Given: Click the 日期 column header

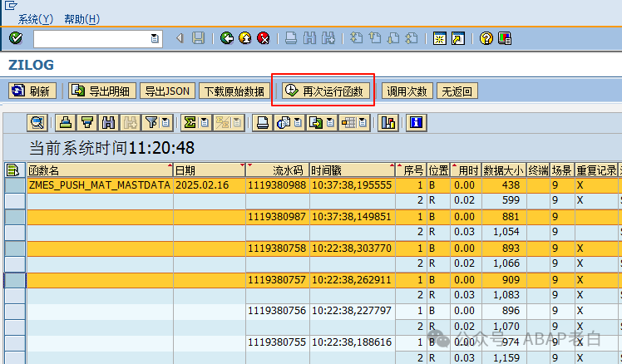Looking at the screenshot, I should click(210, 170).
